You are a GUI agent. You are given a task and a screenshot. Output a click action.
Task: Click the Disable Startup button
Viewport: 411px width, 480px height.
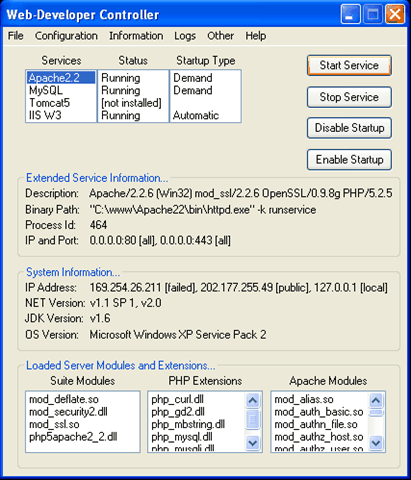(349, 128)
